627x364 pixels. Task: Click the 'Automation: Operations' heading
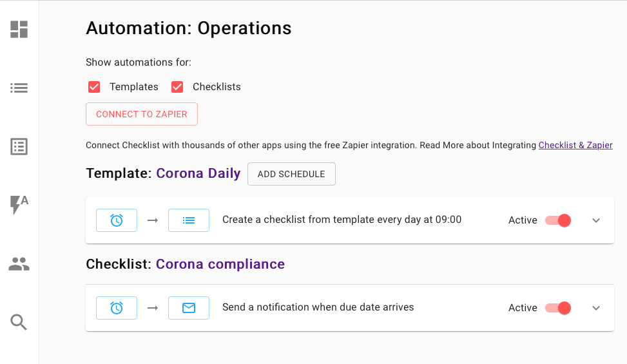189,28
